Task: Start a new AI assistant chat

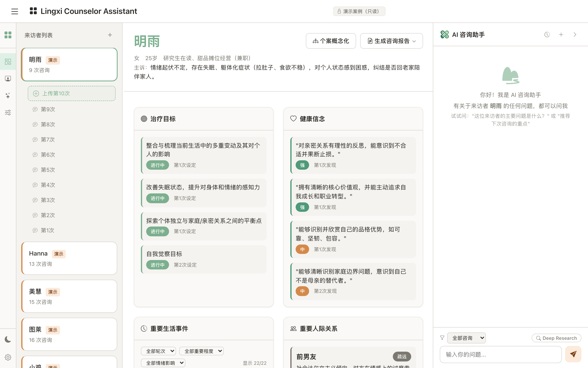Action: coord(561,35)
